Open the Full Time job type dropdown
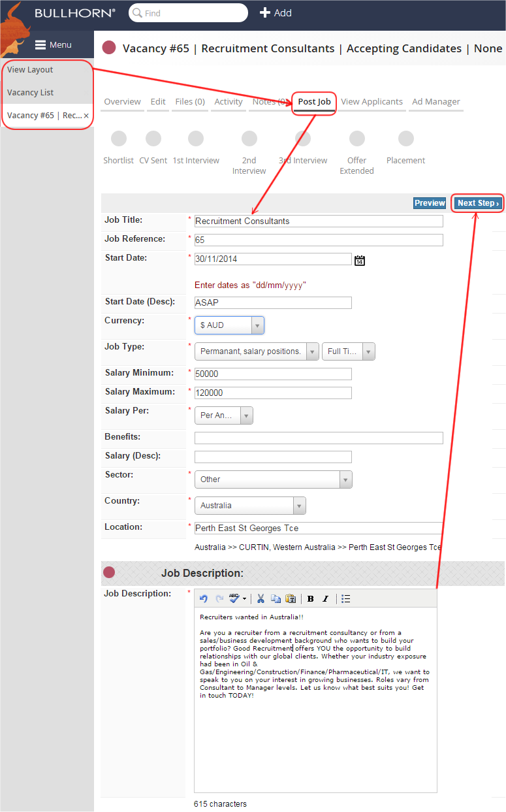Screen dimensions: 506x812 [349, 351]
